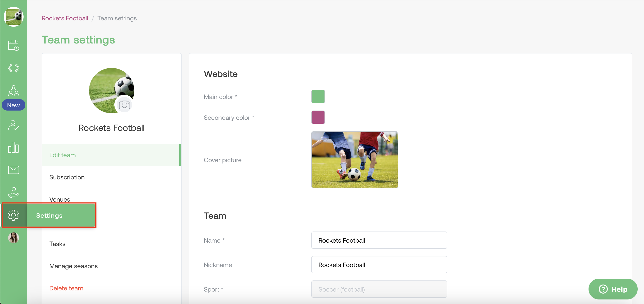Screen dimensions: 644x304
Task: Open the Help button
Action: 613,289
